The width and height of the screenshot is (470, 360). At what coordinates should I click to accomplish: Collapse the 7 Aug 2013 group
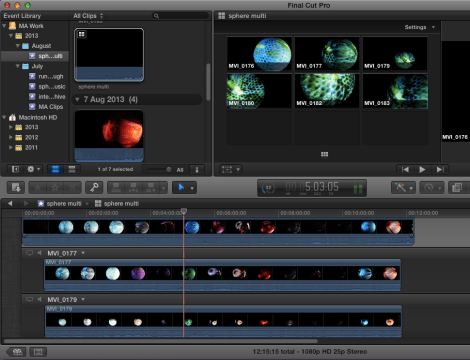[x=77, y=99]
